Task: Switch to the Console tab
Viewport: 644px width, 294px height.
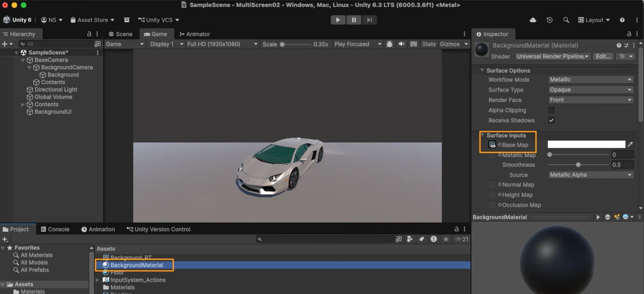Action: pos(55,229)
